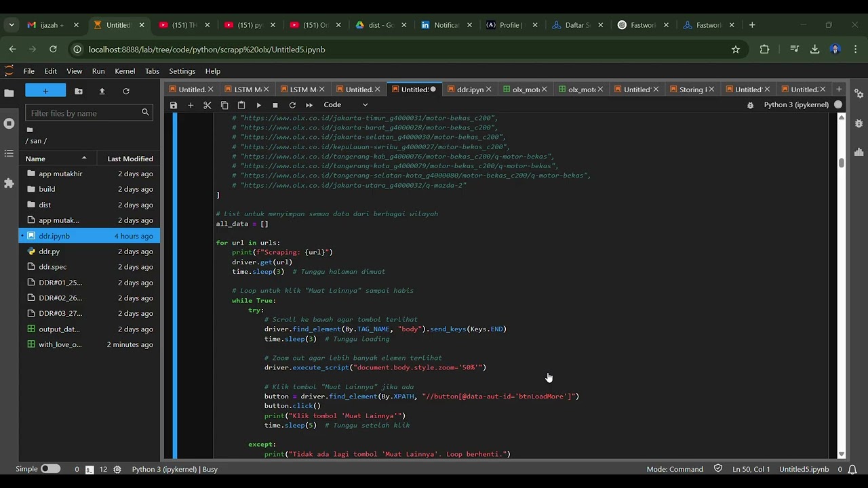
Task: Open the Help menu
Action: (213, 71)
